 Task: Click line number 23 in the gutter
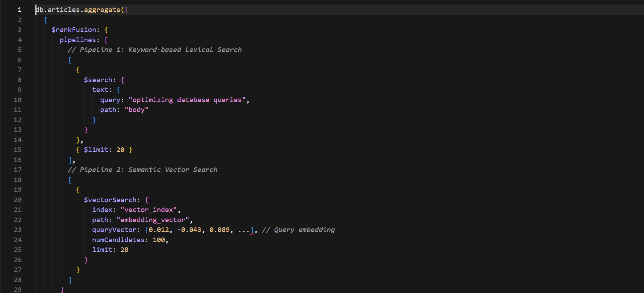click(18, 230)
